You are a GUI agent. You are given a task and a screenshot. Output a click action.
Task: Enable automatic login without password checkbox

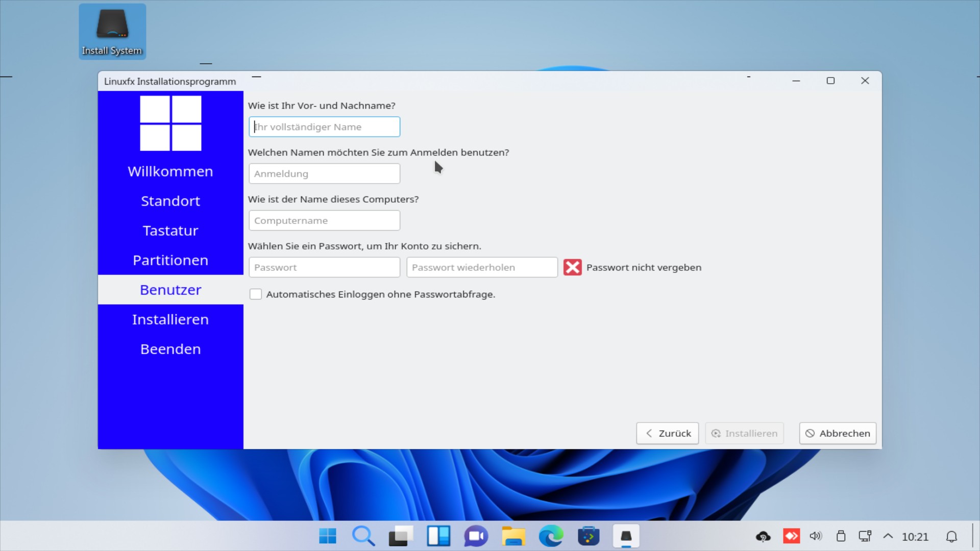click(256, 294)
